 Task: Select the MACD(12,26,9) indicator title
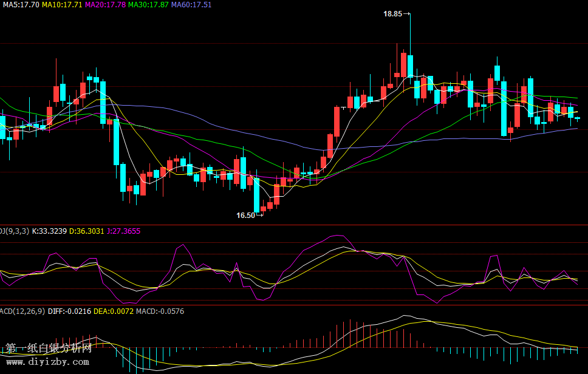tap(22, 311)
